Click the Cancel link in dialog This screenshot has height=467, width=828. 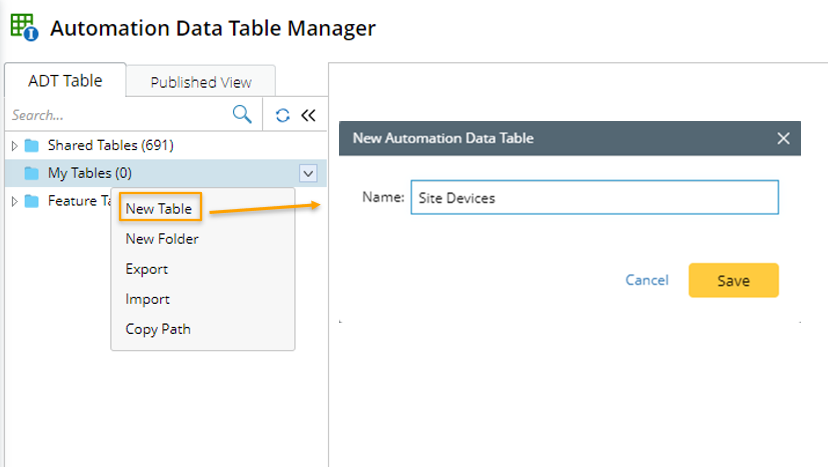[647, 280]
